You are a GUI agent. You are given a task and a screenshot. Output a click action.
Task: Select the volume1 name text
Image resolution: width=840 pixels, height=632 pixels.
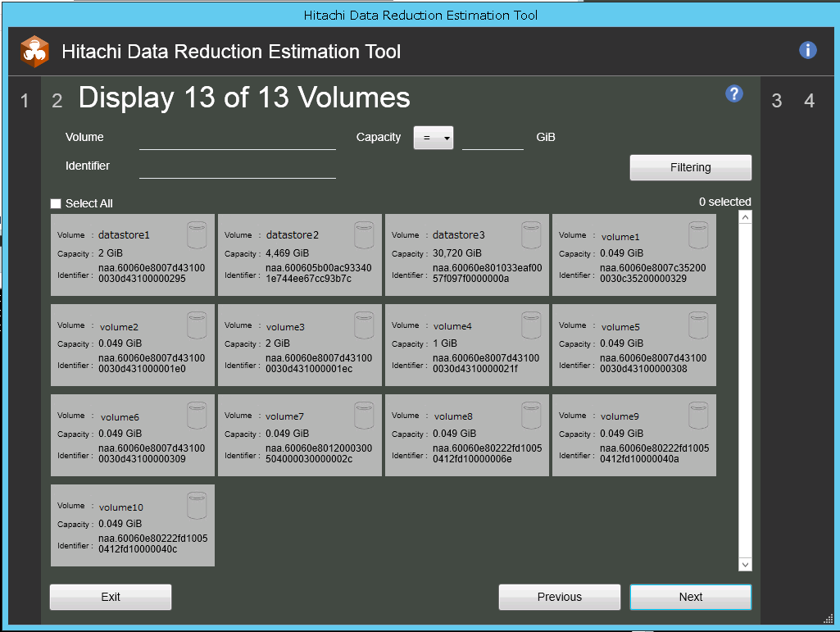tap(620, 237)
